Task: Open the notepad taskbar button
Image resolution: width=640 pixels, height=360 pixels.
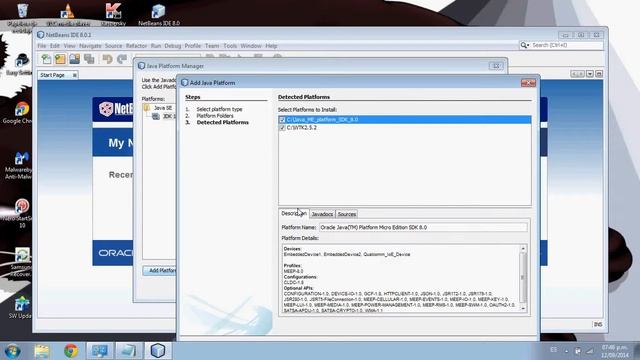Action: [x=129, y=351]
